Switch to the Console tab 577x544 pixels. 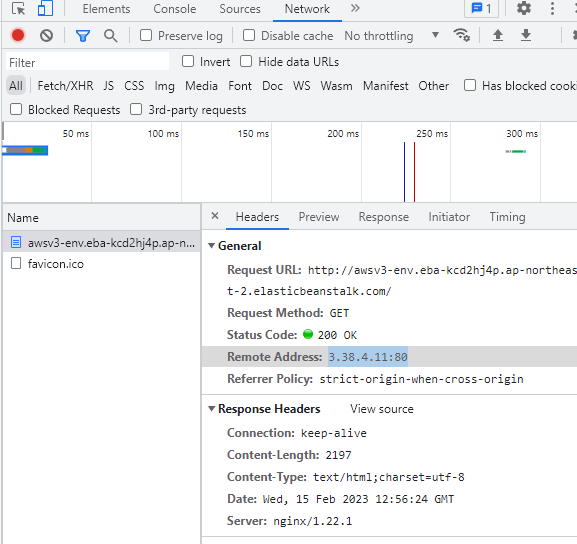point(175,8)
